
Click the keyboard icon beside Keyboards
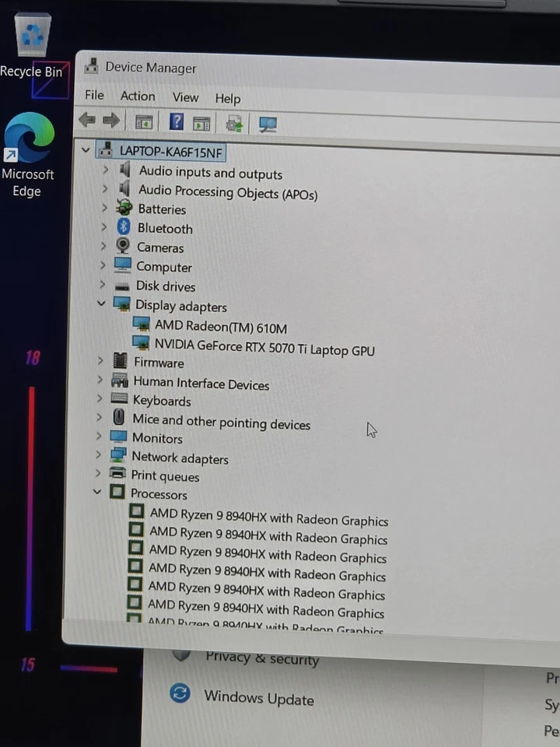pos(119,398)
